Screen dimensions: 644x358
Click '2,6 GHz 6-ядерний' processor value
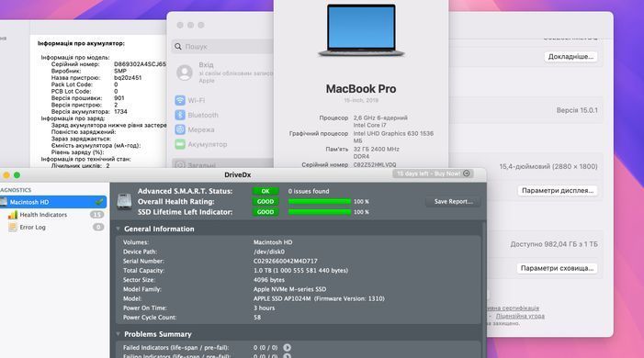380,117
